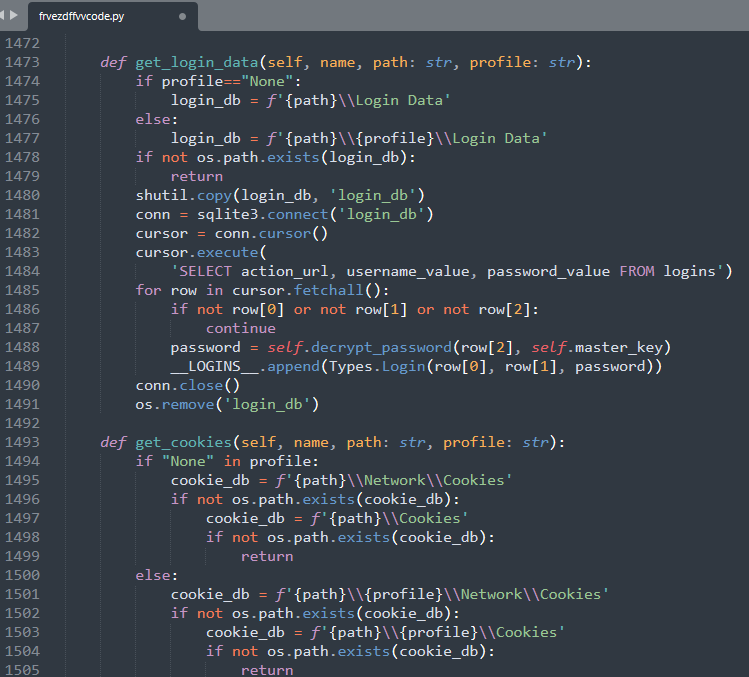Image resolution: width=749 pixels, height=677 pixels.
Task: Click cursor.execute( on line 1483
Action: coord(201,253)
